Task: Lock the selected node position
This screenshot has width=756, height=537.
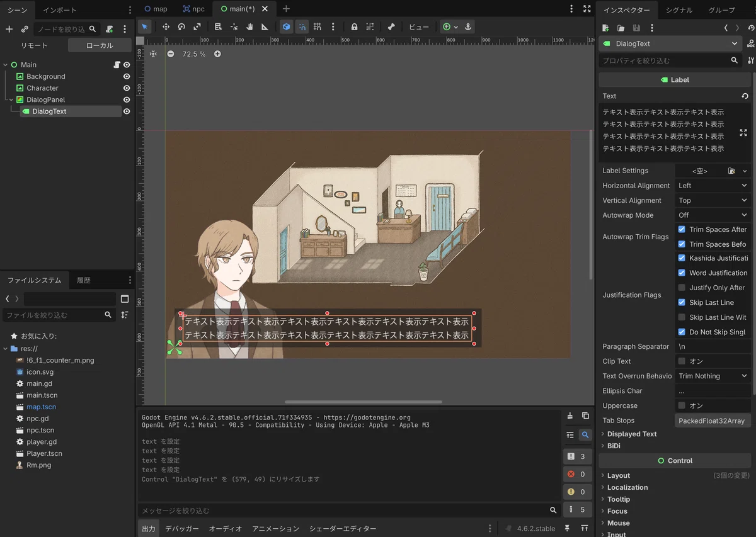Action: [354, 26]
